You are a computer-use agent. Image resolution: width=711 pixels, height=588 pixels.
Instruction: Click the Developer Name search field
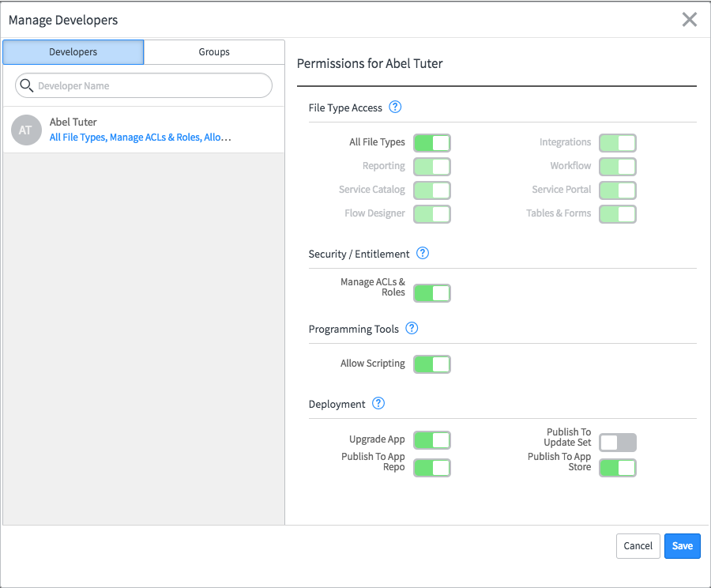point(150,85)
